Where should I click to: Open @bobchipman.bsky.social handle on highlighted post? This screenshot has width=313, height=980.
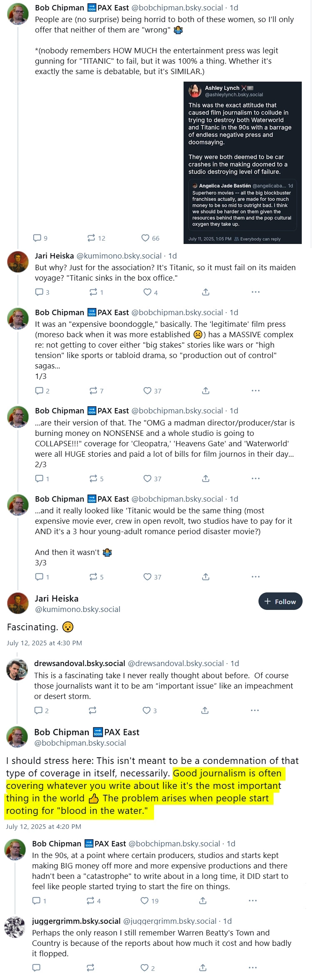coord(80,743)
